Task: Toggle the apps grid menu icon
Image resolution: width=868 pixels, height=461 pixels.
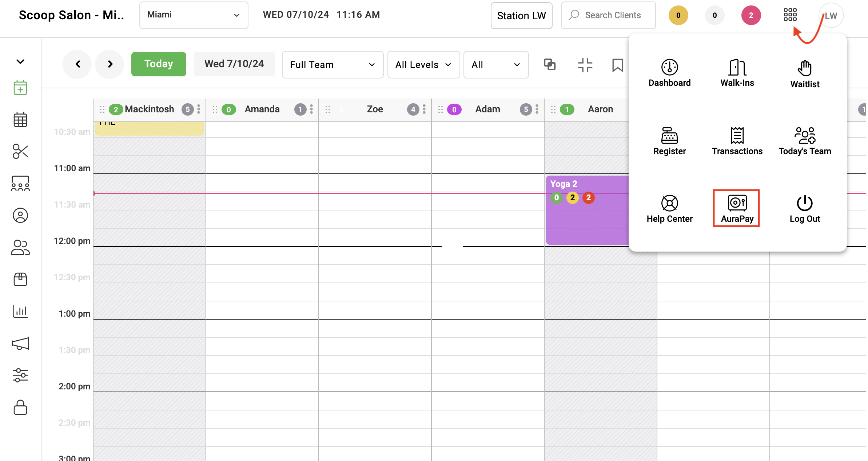Action: tap(790, 15)
